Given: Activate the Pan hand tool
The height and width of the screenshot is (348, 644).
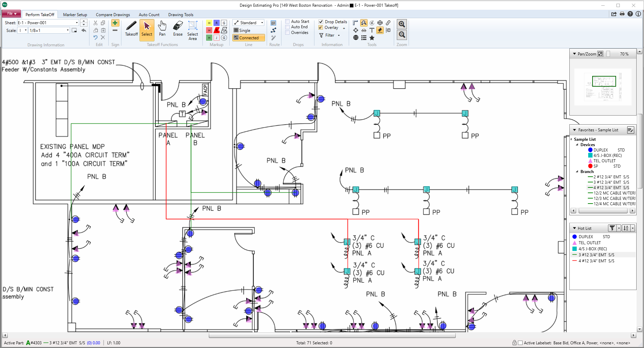Looking at the screenshot, I should click(162, 30).
